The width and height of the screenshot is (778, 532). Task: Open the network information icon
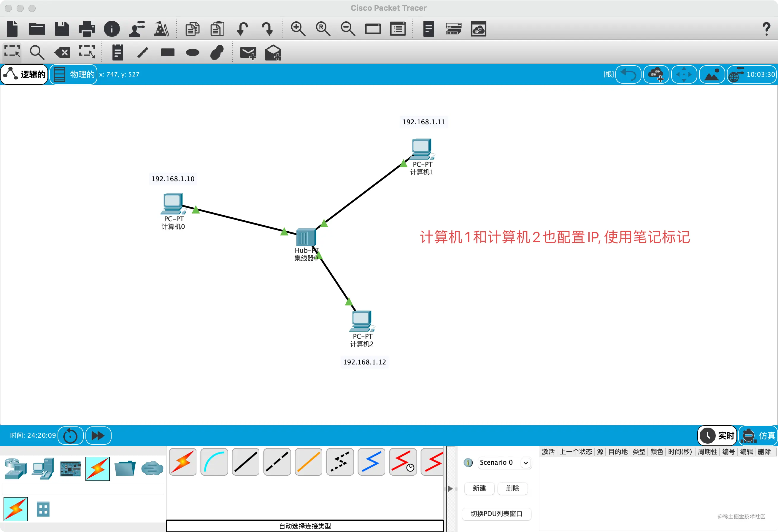[x=112, y=29]
